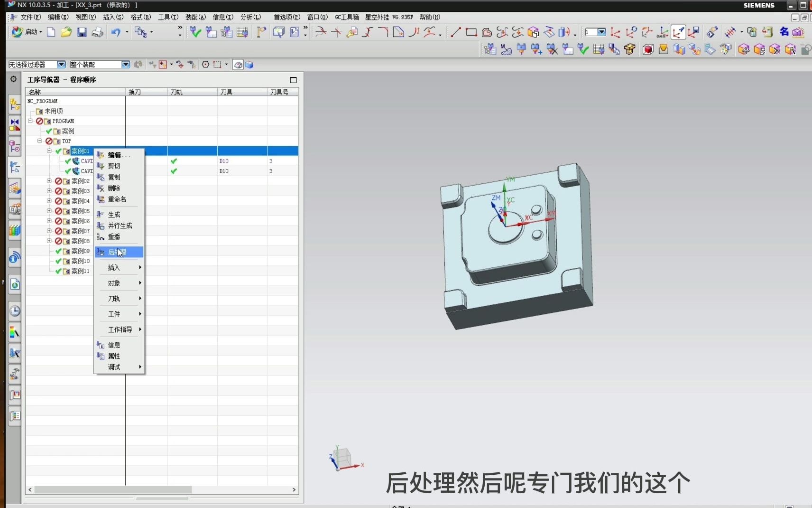The image size is (812, 508).
Task: Save the current part
Action: (82, 32)
